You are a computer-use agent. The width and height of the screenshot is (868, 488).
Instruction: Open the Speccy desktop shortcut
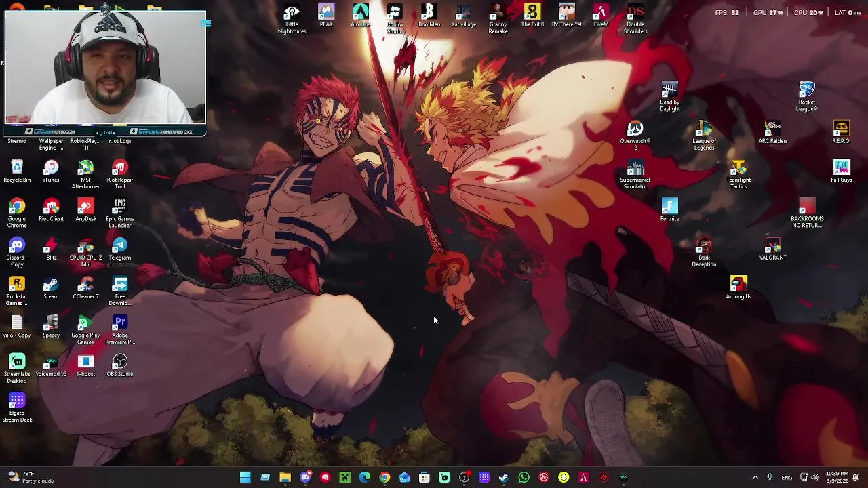[x=51, y=327]
